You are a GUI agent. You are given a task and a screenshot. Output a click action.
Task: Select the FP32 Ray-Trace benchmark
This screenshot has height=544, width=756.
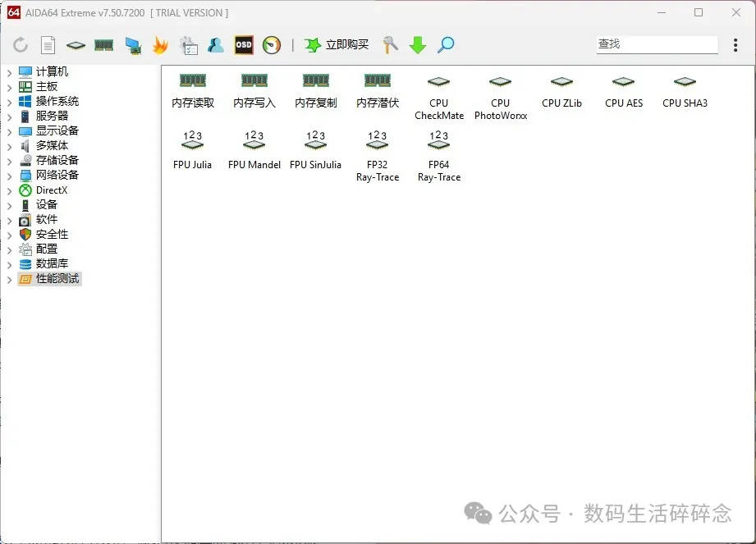[x=378, y=157]
